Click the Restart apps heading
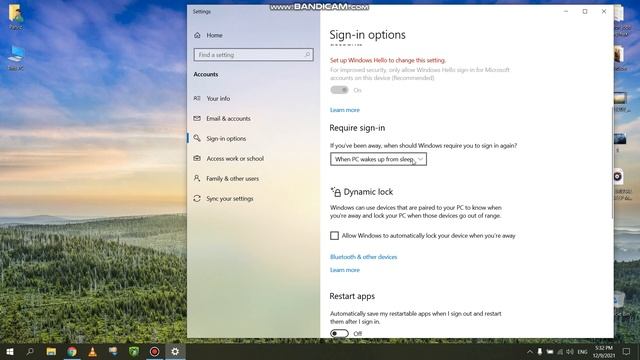The height and width of the screenshot is (360, 640). [352, 296]
